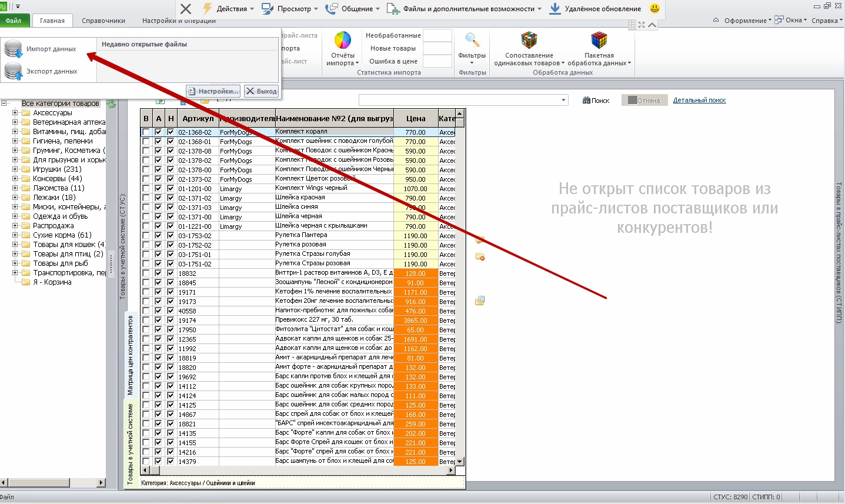This screenshot has height=504, width=845.
Task: Toggle column В checkbox for article 02-1368-02
Action: point(146,132)
